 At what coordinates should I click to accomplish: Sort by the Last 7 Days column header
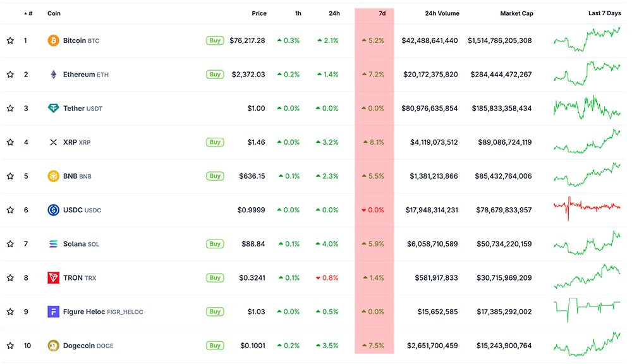pyautogui.click(x=604, y=13)
